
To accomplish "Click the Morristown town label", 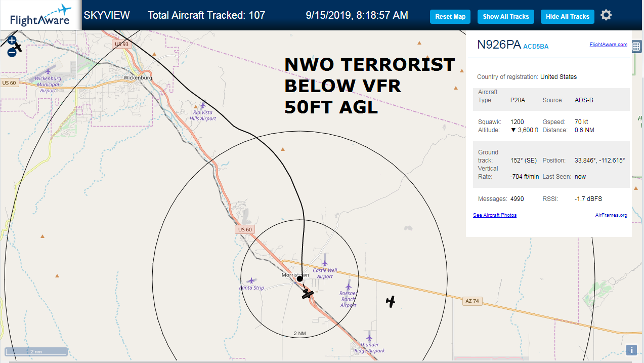I will point(295,275).
